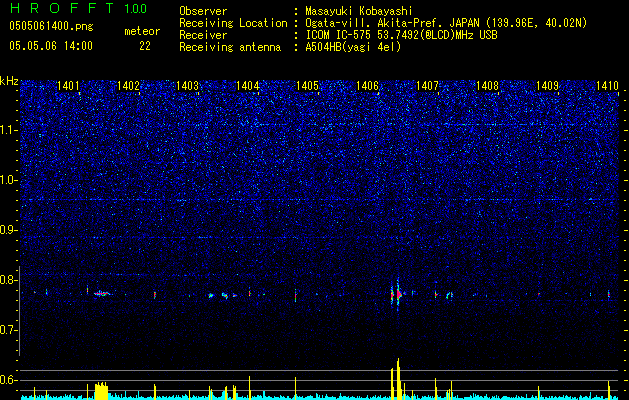Click the 1403 time axis label
Screen dimensions: 629x400
point(188,85)
